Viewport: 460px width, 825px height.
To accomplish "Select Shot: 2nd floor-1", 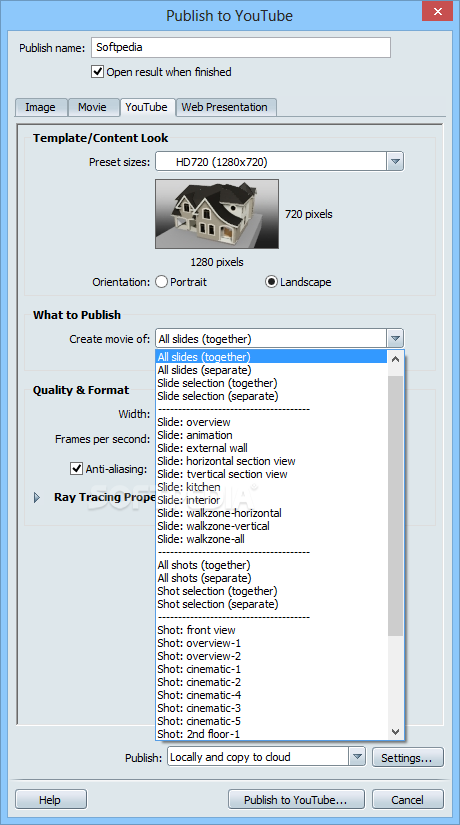I will click(x=272, y=734).
